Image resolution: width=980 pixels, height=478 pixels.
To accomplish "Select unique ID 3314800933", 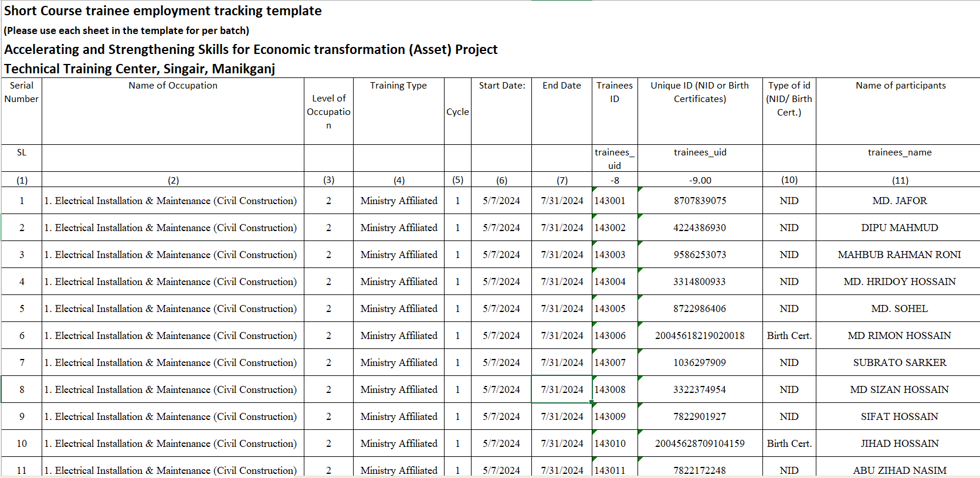I will 700,282.
